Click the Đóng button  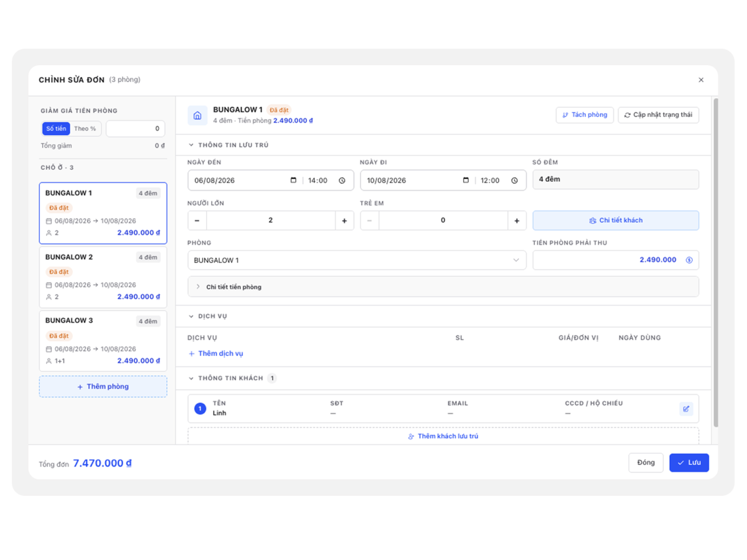[646, 462]
